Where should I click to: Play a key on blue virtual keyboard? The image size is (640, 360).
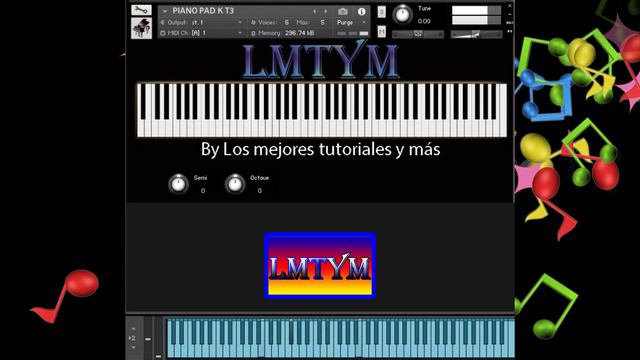(340, 338)
